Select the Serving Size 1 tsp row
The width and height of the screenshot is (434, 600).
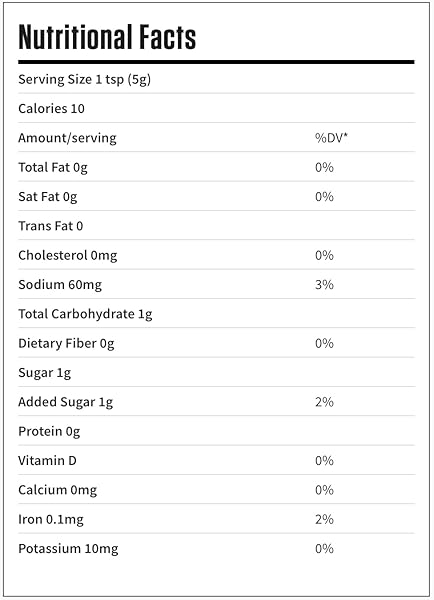click(216, 79)
